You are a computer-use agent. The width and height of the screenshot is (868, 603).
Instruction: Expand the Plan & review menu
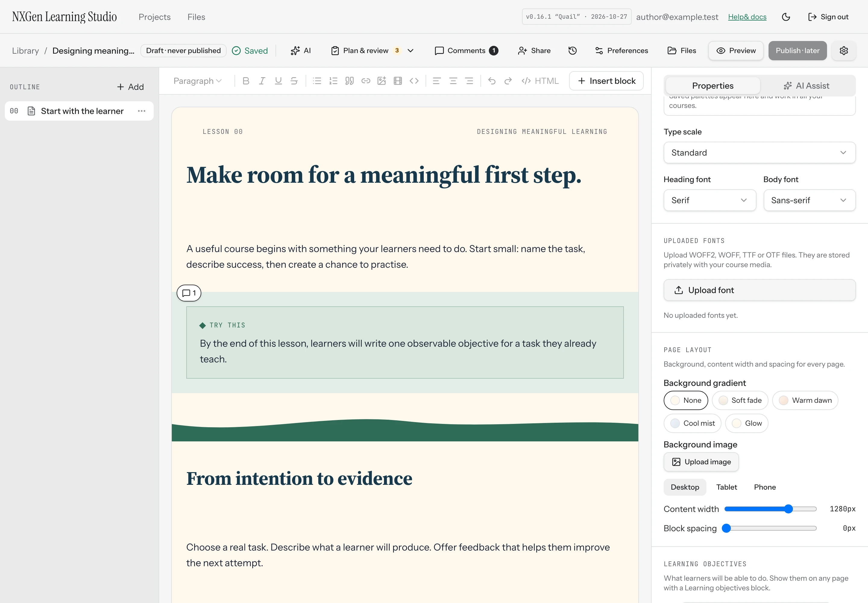tap(373, 51)
